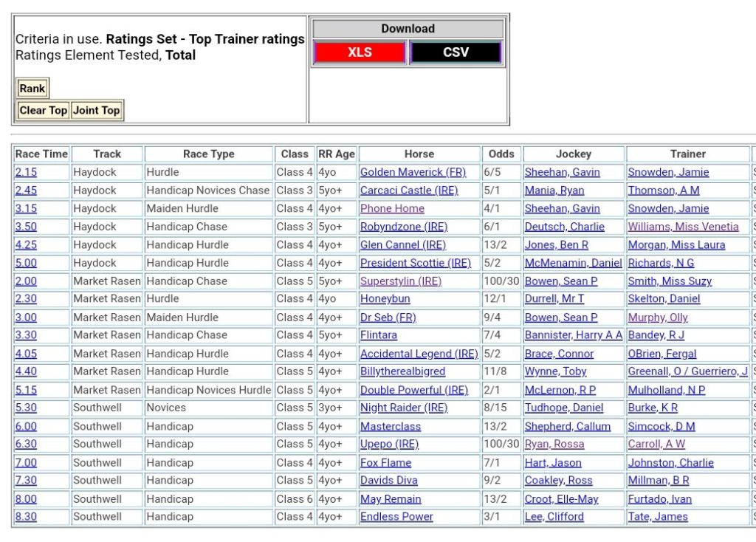Screen dimensions: 756x542
Task: Open the 5.00 Haydock race link
Action: pyautogui.click(x=26, y=263)
